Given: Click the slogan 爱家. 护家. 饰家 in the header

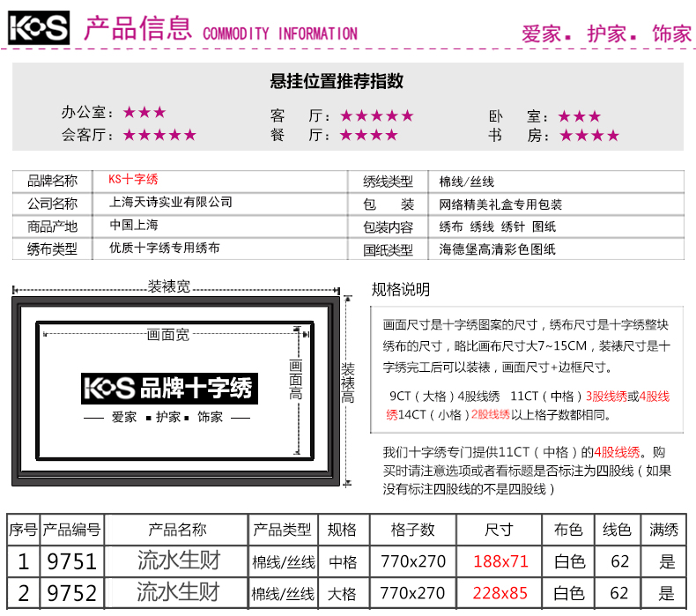Looking at the screenshot, I should tap(606, 33).
